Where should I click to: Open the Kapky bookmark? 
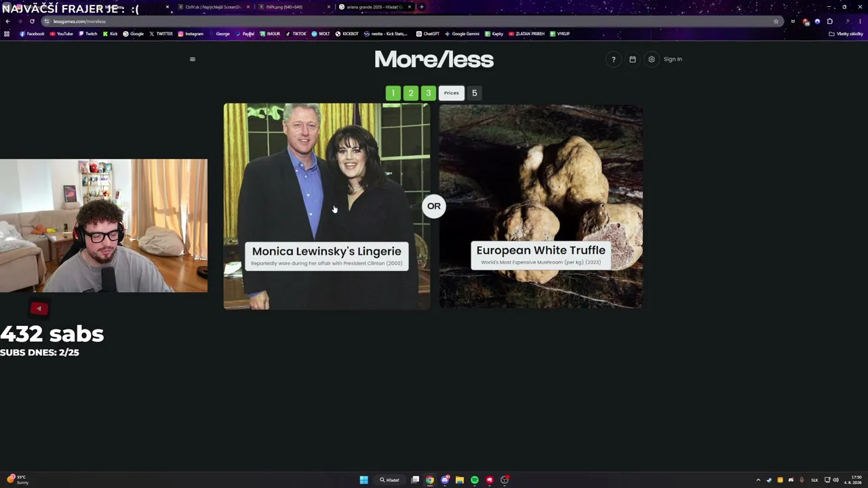point(494,34)
